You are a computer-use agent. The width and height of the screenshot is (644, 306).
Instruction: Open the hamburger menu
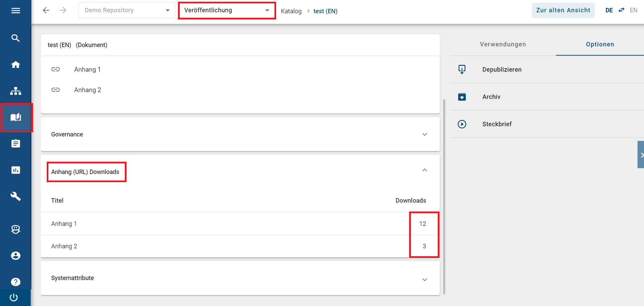tap(16, 11)
